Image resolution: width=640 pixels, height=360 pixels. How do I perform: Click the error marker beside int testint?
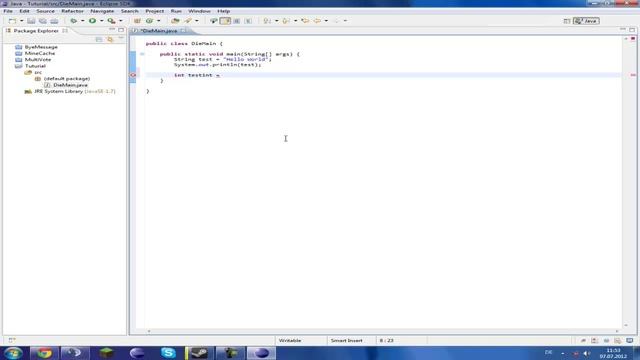[x=133, y=75]
